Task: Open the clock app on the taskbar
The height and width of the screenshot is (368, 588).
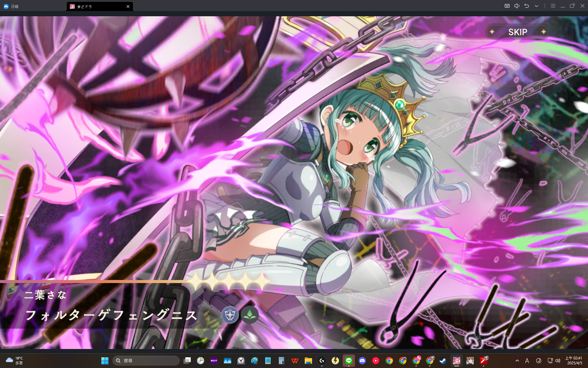Action: click(x=201, y=361)
